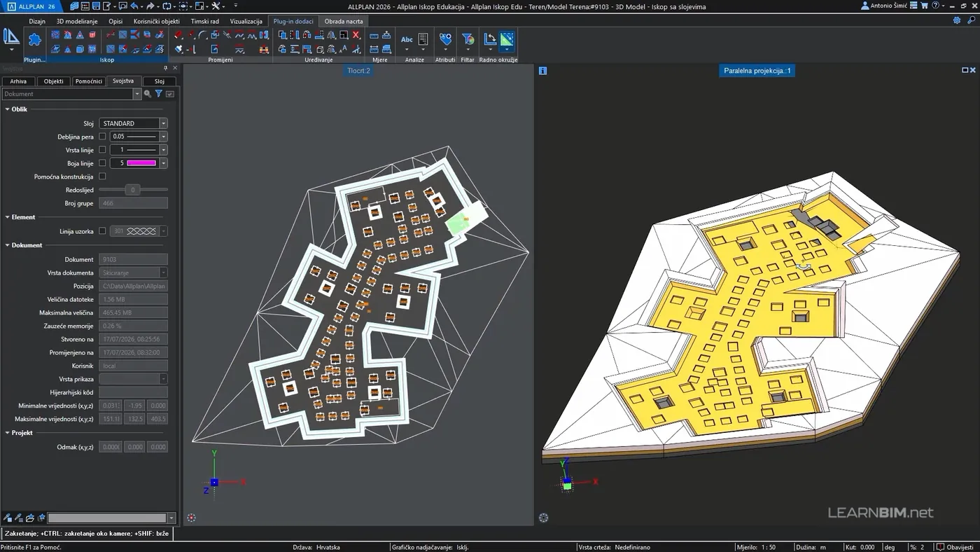Enable Pomoćna konstrukcija checkbox

tap(102, 177)
